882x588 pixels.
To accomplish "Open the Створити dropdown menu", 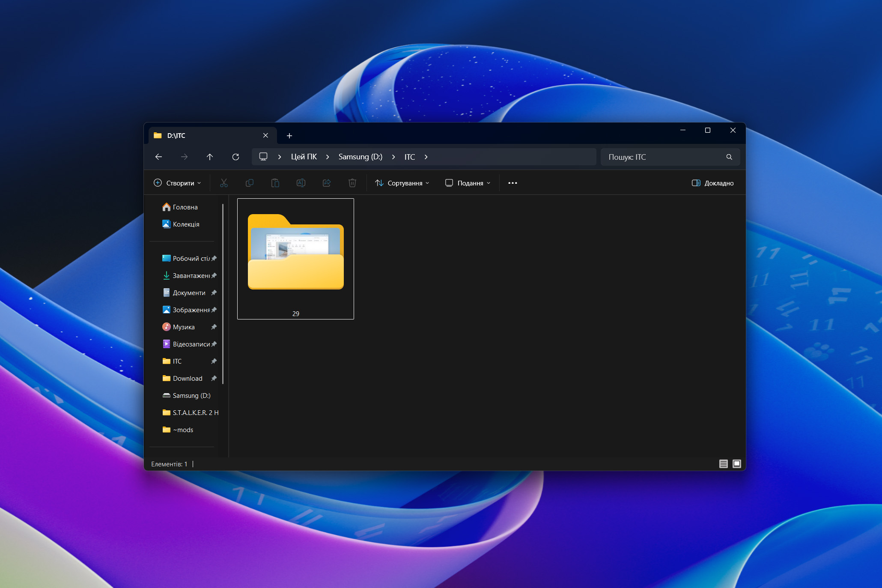I will (x=177, y=183).
